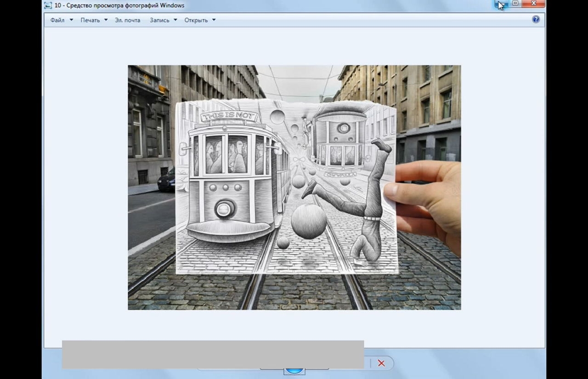Click the Photo Viewer icon in title bar
The width and height of the screenshot is (588, 379).
tap(48, 6)
